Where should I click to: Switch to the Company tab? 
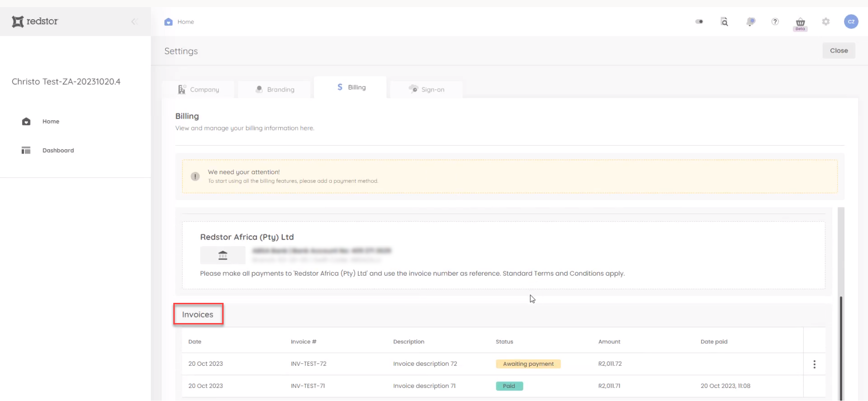(198, 89)
